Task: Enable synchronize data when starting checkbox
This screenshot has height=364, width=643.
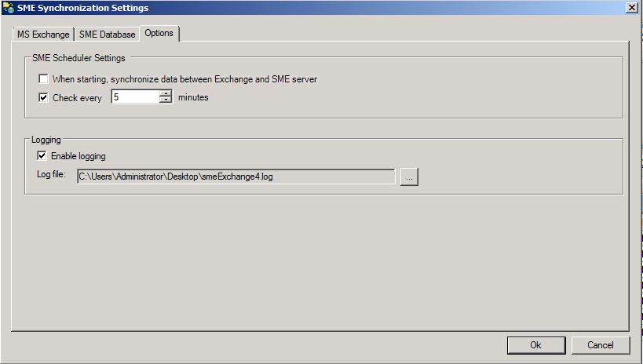Action: (x=43, y=78)
